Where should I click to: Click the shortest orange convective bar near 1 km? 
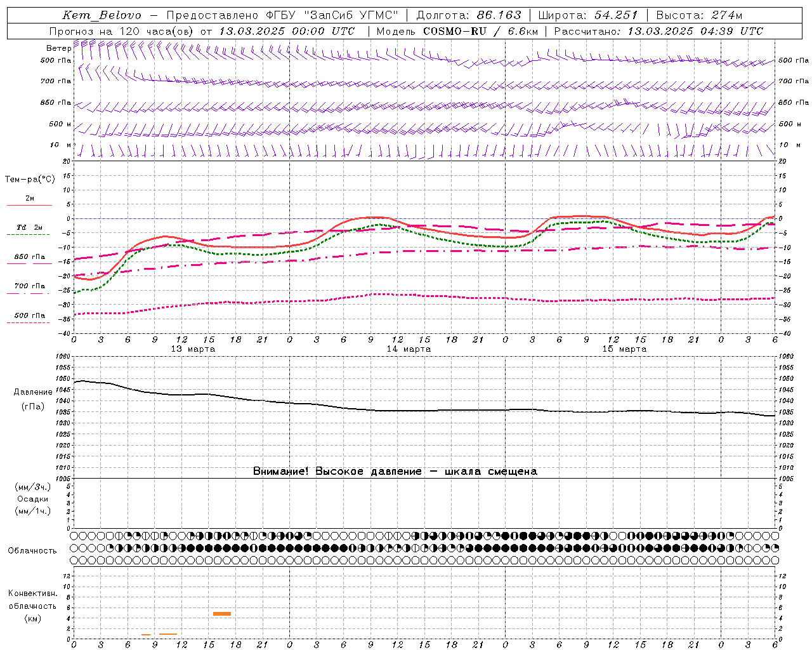[146, 634]
